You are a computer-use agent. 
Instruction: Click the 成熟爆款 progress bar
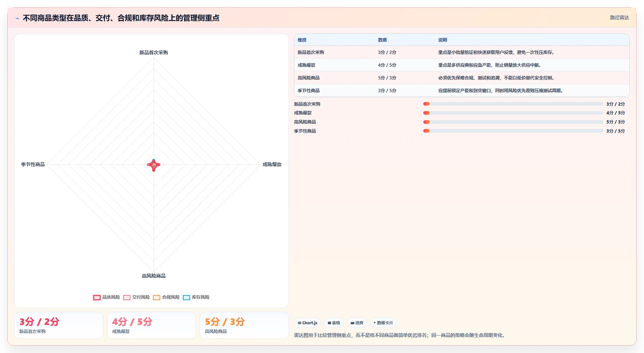tap(513, 113)
